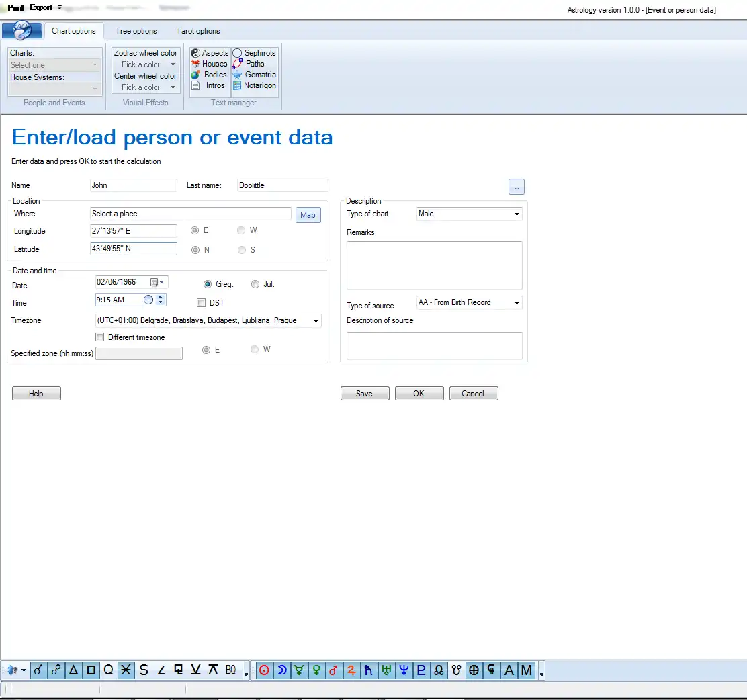Toggle the square aspect icon
This screenshot has width=747, height=700.
[x=91, y=670]
